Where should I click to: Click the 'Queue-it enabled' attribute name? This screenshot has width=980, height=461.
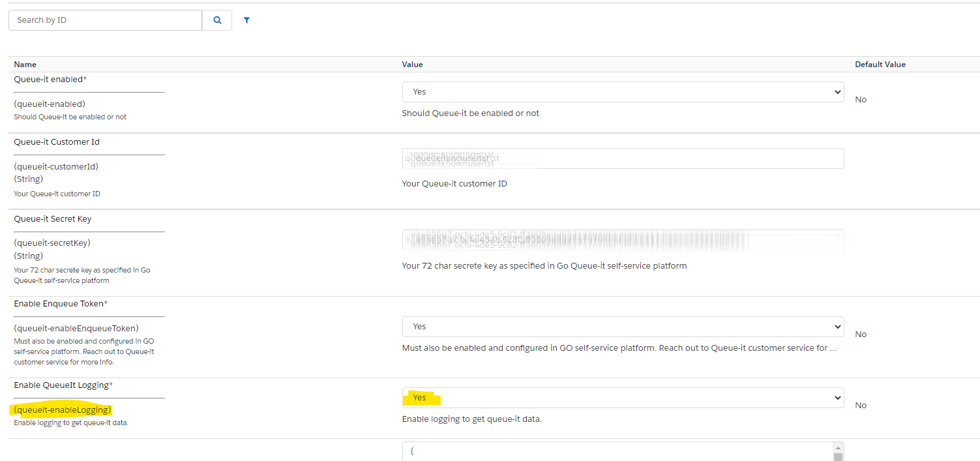pyautogui.click(x=50, y=79)
